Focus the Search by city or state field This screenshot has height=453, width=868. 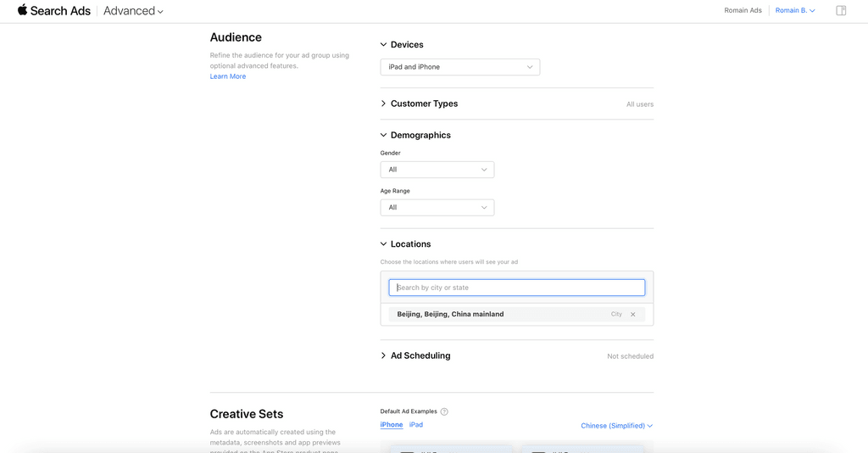516,288
